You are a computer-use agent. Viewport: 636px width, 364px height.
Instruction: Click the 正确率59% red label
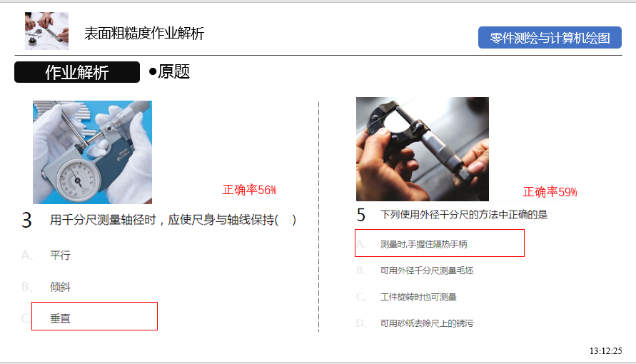coord(550,192)
